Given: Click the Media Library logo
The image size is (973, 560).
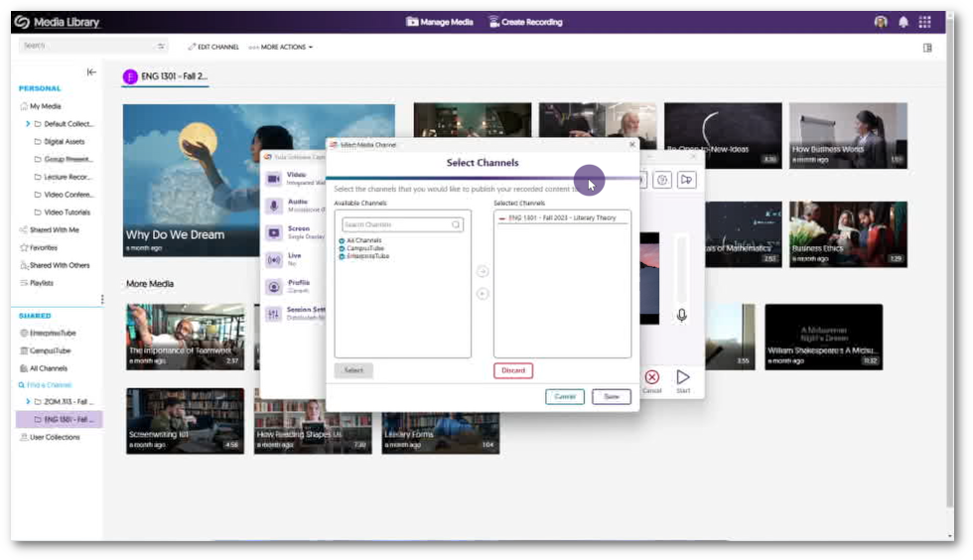Looking at the screenshot, I should tap(57, 22).
